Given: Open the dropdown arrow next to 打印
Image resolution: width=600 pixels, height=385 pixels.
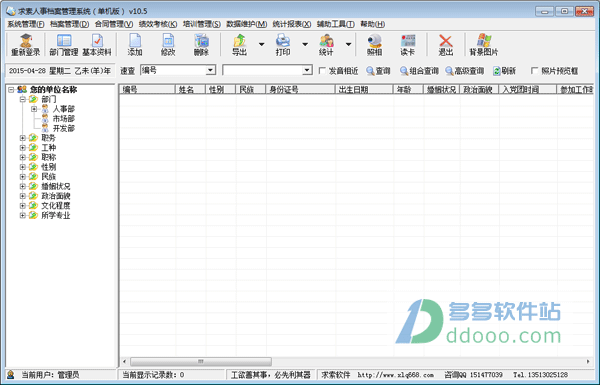Looking at the screenshot, I should tap(305, 45).
